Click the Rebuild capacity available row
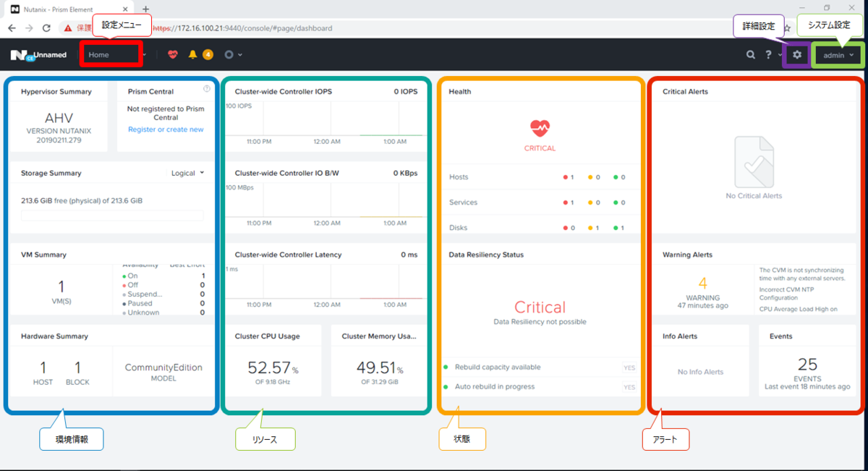This screenshot has height=471, width=868. tap(541, 368)
